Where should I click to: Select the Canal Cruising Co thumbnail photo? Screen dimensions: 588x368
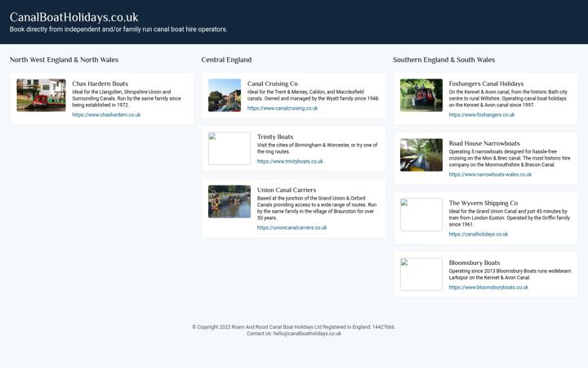tap(225, 95)
